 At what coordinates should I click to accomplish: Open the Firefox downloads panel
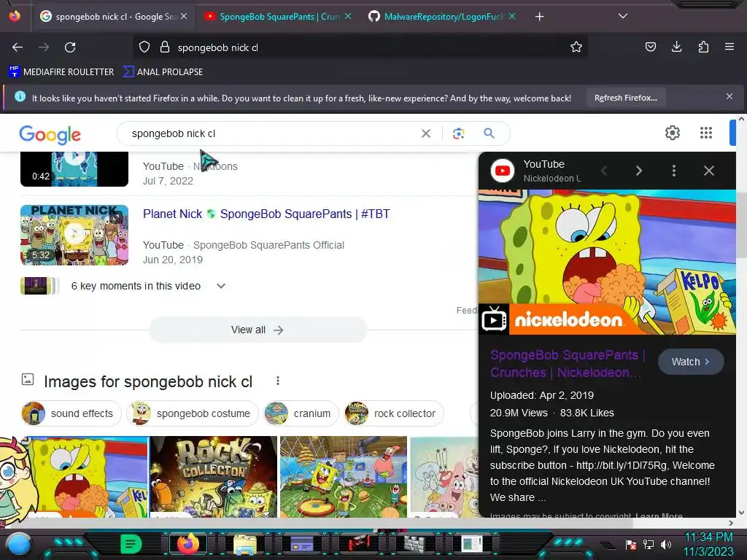pyautogui.click(x=676, y=47)
